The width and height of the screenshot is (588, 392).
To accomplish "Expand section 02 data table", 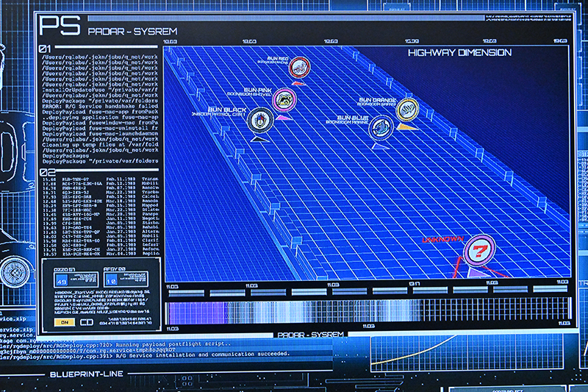I will (x=45, y=172).
